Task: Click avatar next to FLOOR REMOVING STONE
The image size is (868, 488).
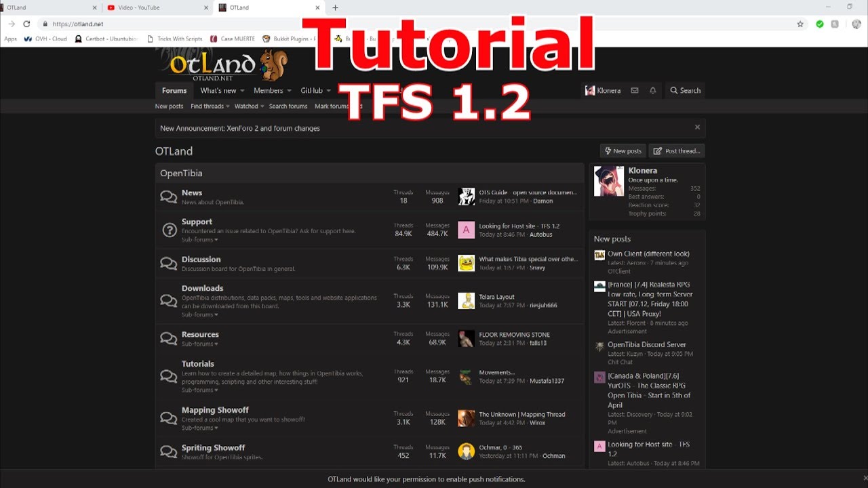Action: coord(466,339)
